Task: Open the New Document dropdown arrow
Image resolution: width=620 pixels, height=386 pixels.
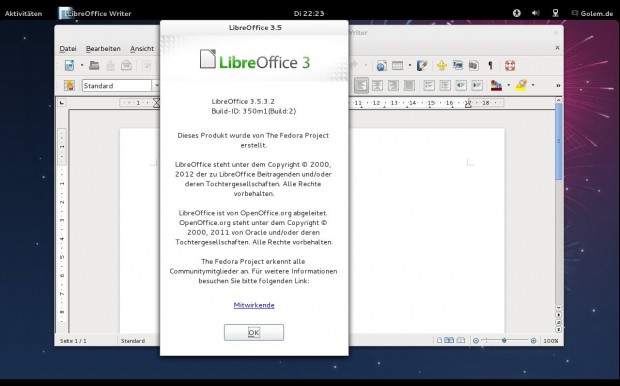Action: (x=82, y=65)
